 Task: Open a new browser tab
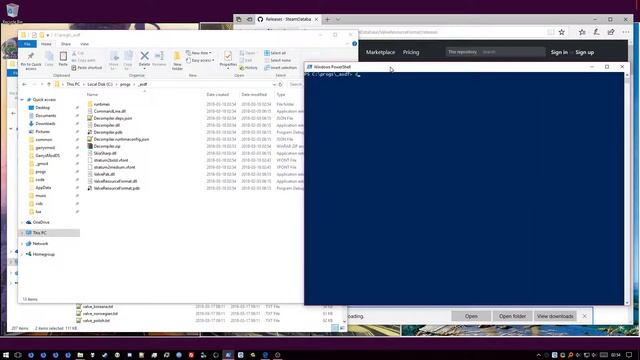pyautogui.click(x=327, y=19)
